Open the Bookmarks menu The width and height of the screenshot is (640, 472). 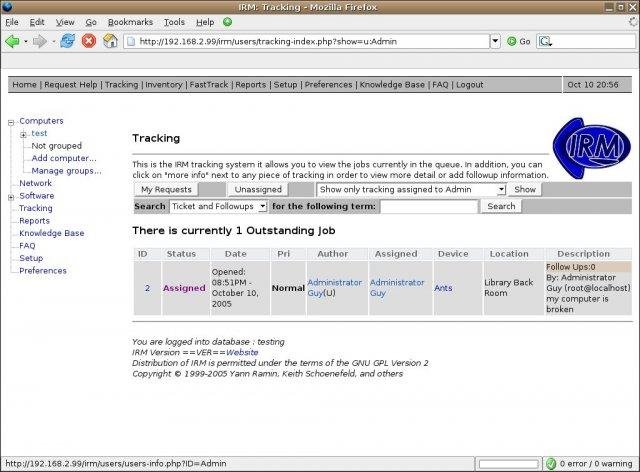[x=130, y=21]
